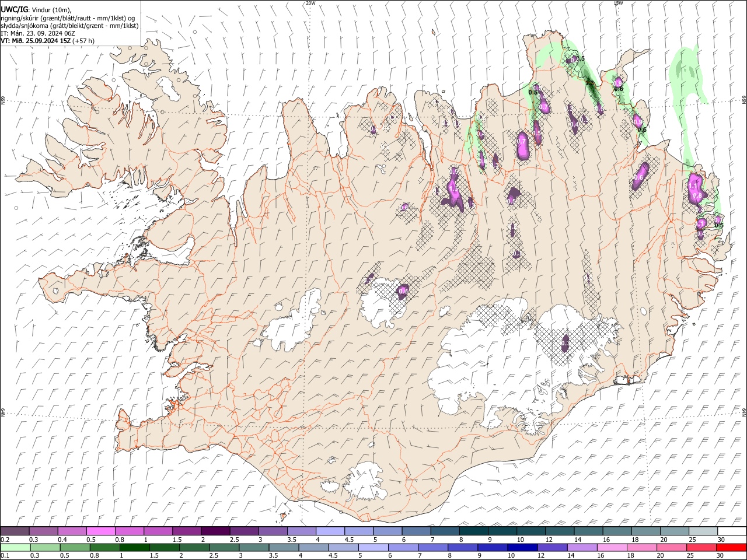This screenshot has width=747, height=560.
Task: Select the dark purple 2 snow-scale swatch
Action: (215, 531)
